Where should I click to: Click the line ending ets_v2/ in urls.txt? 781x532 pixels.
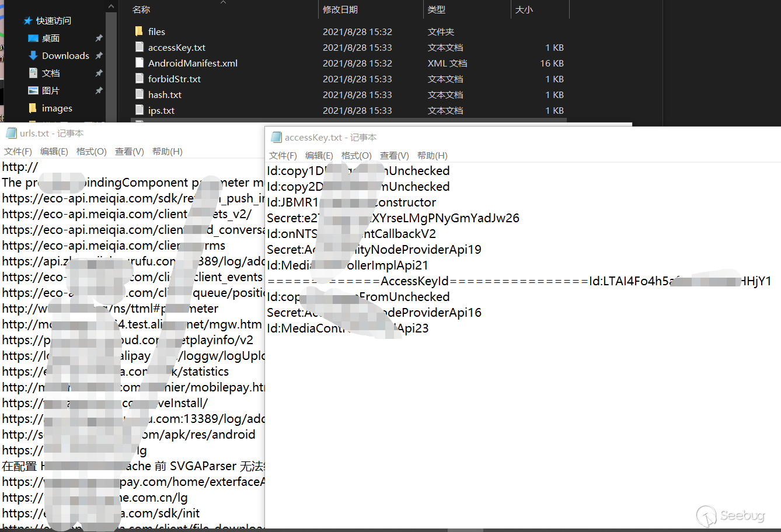point(127,214)
